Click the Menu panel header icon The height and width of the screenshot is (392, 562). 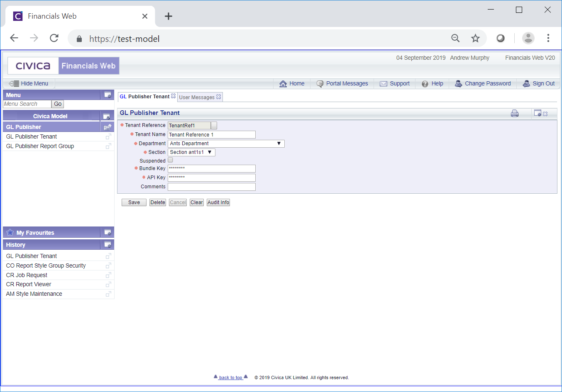pos(108,95)
